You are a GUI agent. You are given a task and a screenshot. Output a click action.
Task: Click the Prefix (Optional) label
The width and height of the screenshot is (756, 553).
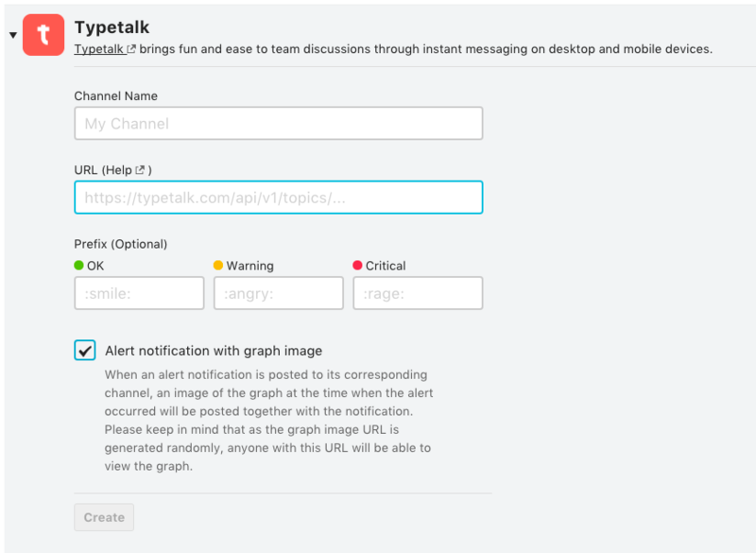click(121, 244)
